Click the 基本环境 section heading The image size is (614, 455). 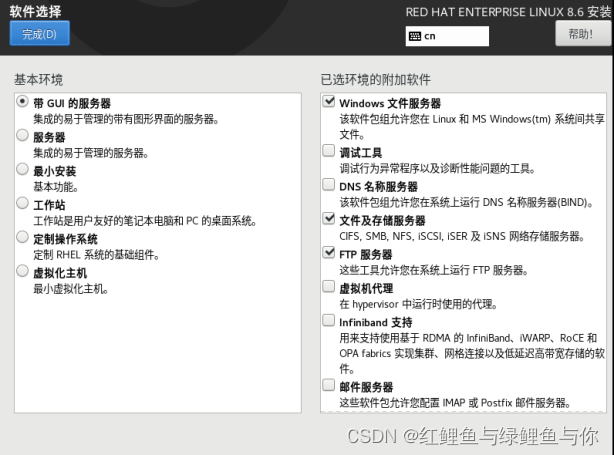38,80
